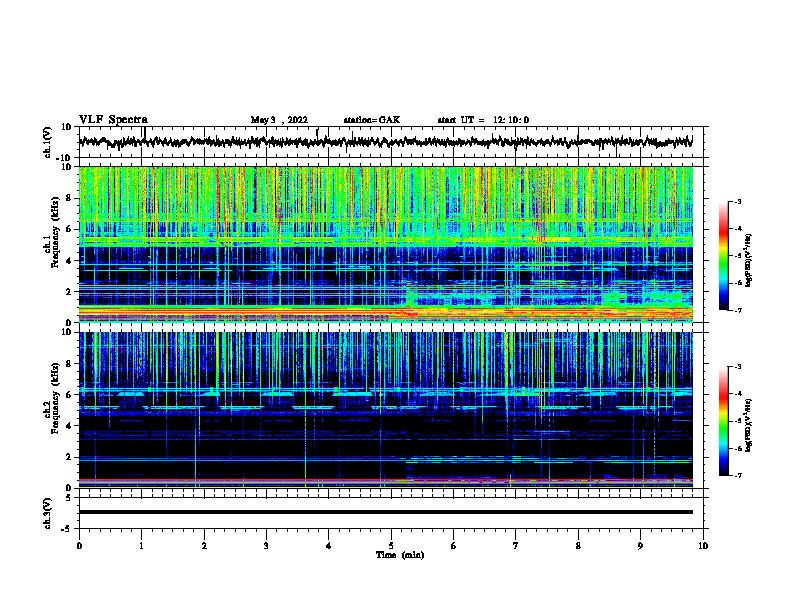Click the '3' tick label on Time axis
Image resolution: width=792 pixels, height=612 pixels.
[266, 546]
